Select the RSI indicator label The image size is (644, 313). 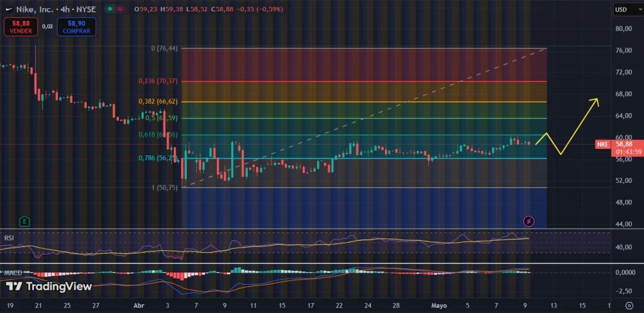coord(9,238)
